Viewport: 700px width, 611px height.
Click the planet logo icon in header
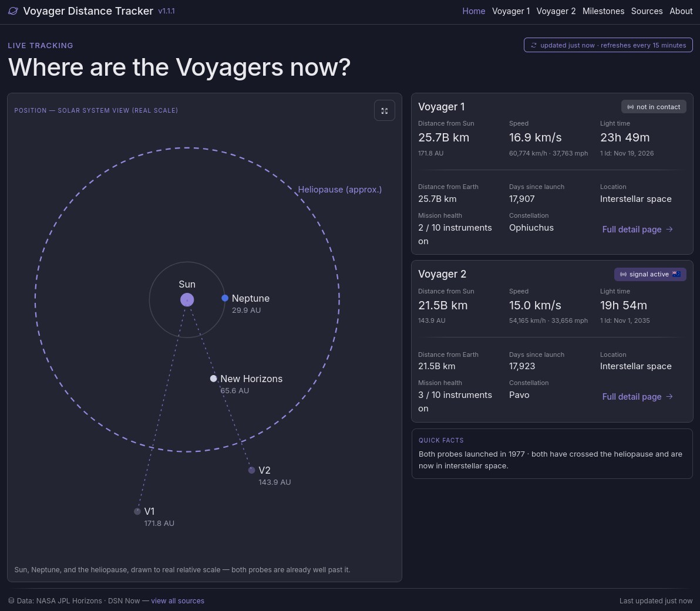pyautogui.click(x=13, y=11)
